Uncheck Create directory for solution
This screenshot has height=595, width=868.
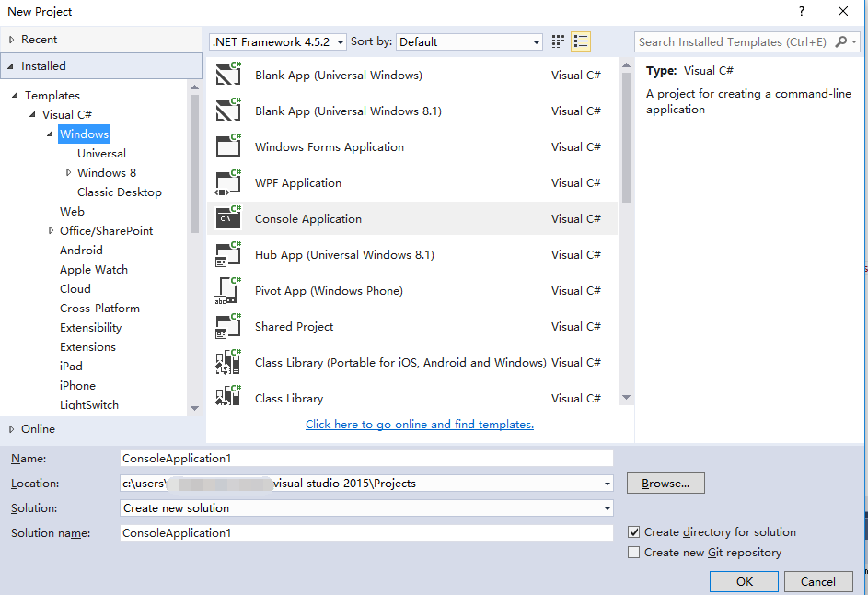tap(634, 531)
